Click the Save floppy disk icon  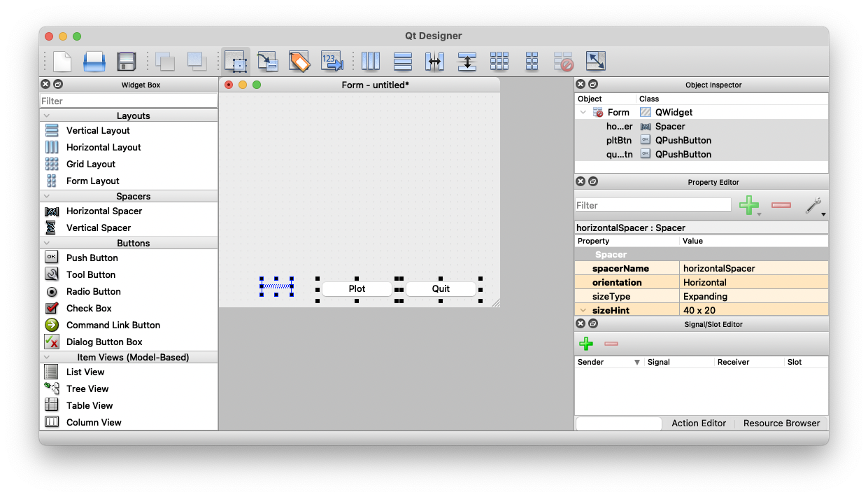pyautogui.click(x=127, y=62)
